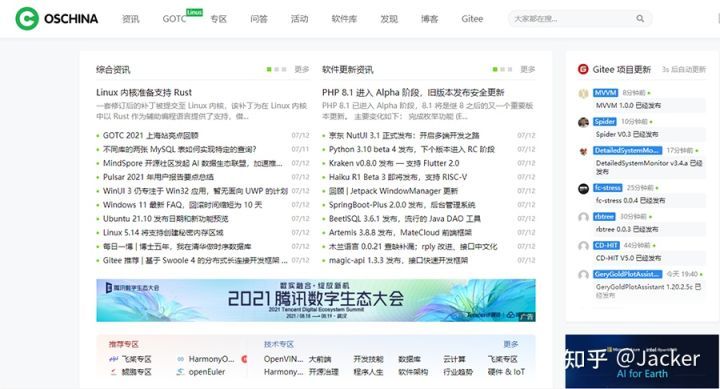The width and height of the screenshot is (720, 389).
Task: Open Linux 5.14 article link
Action: click(163, 232)
